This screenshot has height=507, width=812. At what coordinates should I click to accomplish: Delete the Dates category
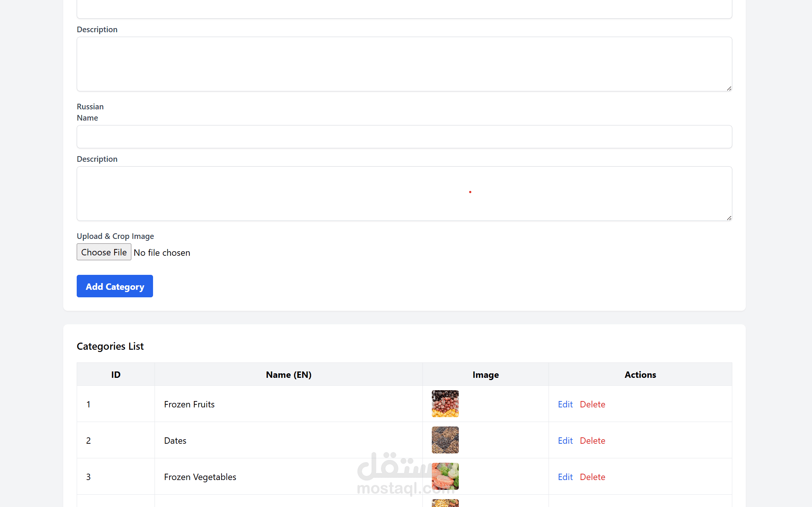point(592,441)
